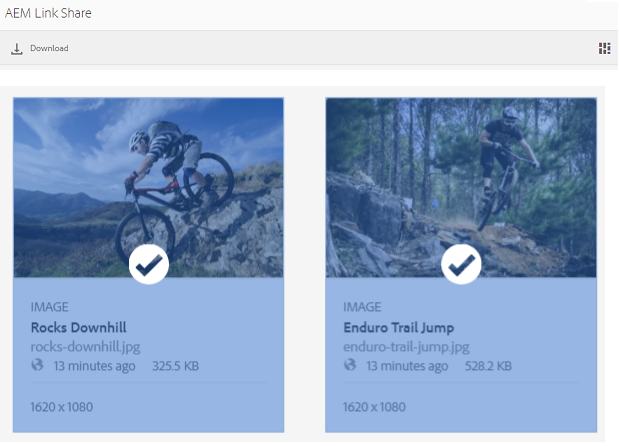This screenshot has height=446, width=619.
Task: Deselect the Enduro Trail Jump checkmark
Action: (461, 264)
